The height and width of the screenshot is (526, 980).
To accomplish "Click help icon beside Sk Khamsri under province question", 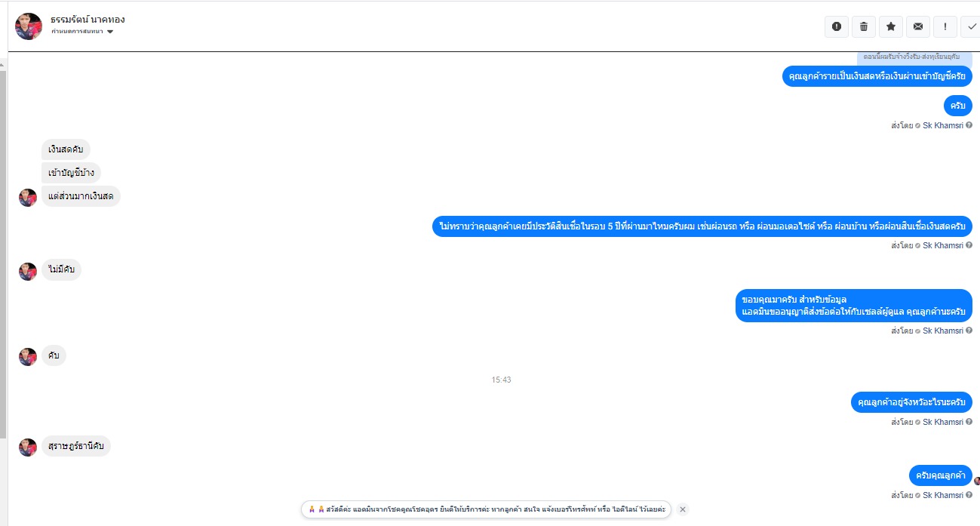I will pos(969,422).
